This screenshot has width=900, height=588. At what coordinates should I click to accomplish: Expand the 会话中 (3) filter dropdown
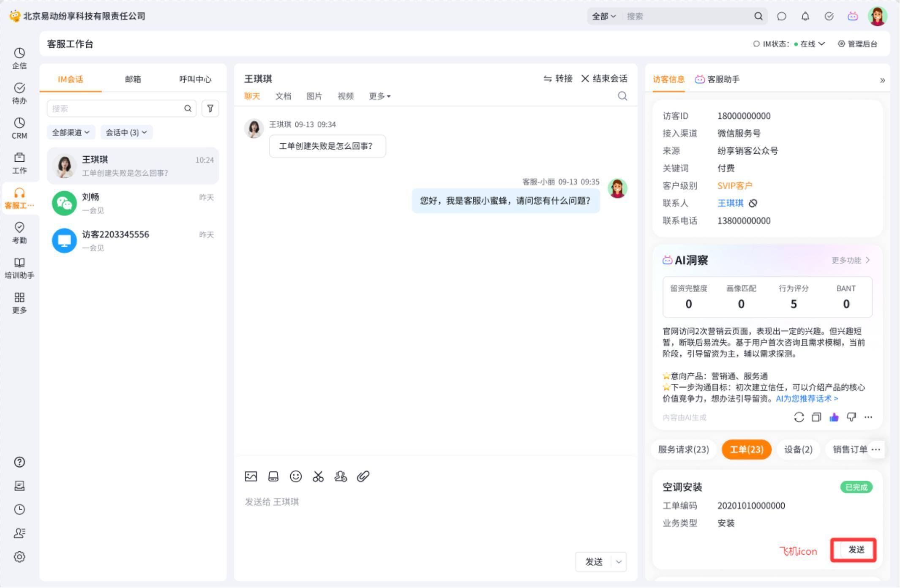pos(126,132)
